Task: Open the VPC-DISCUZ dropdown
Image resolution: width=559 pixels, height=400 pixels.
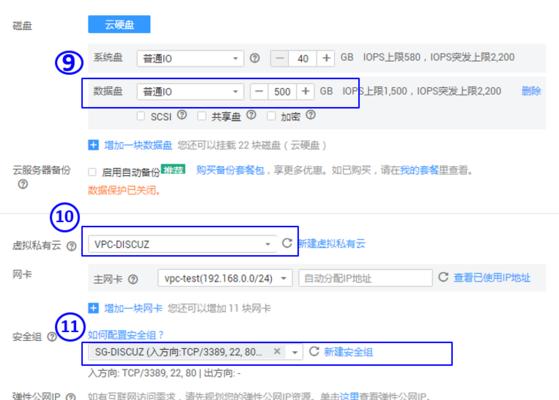Action: (x=183, y=244)
